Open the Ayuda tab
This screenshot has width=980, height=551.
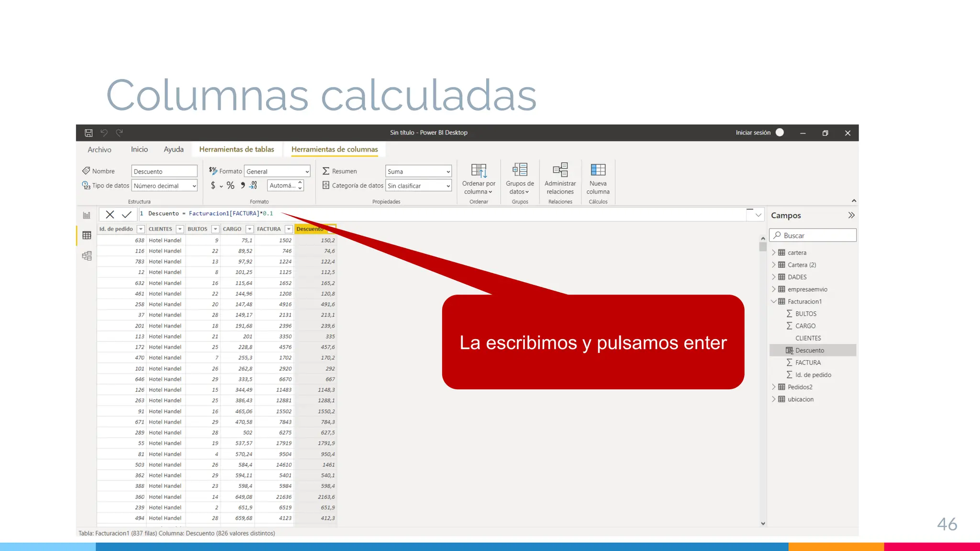(174, 150)
